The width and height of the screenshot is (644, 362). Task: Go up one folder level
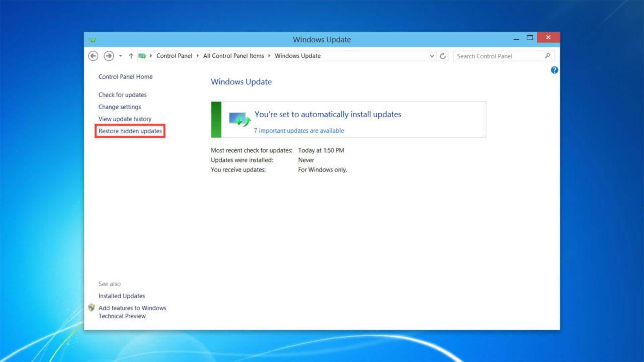tap(131, 56)
